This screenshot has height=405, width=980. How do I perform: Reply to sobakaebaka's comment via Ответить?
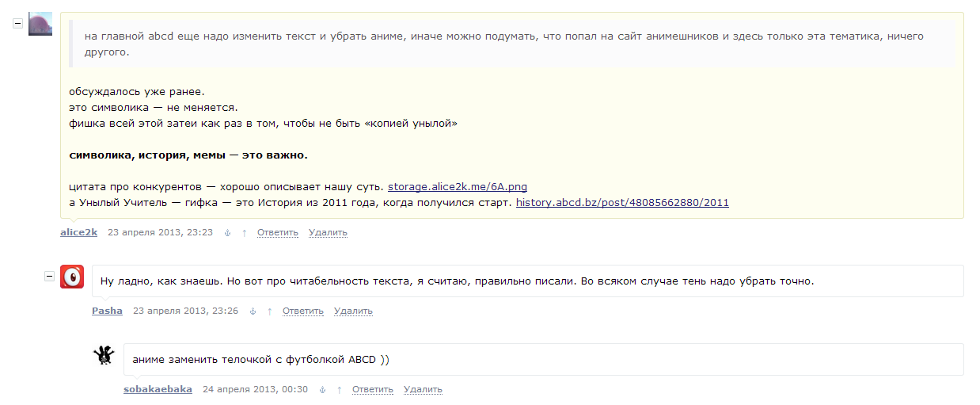pos(372,390)
